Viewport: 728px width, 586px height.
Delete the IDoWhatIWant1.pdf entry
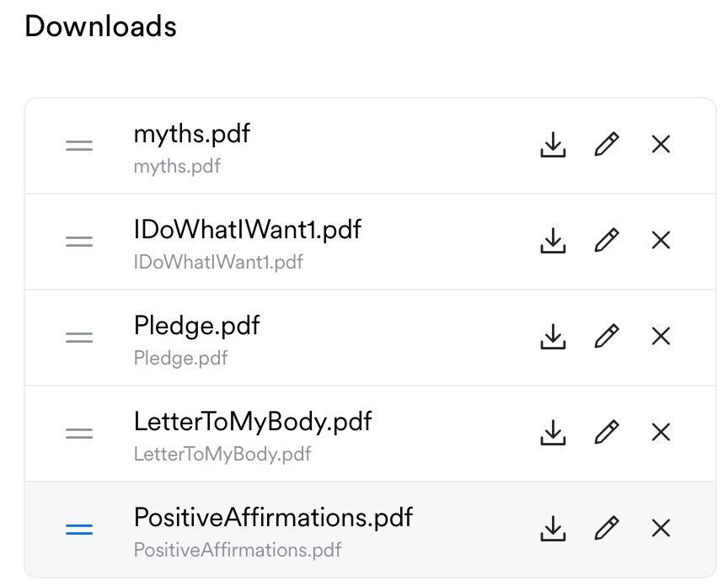pos(661,242)
